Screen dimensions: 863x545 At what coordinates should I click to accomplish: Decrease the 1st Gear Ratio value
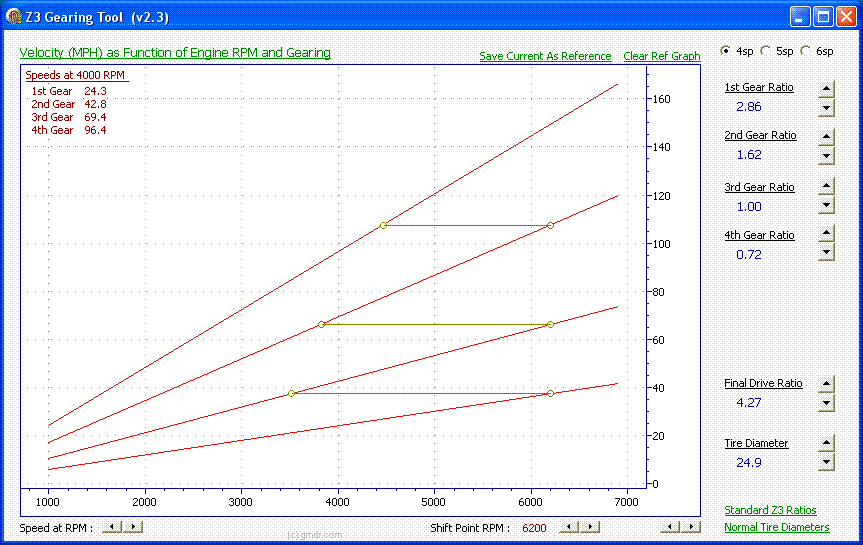coord(826,107)
